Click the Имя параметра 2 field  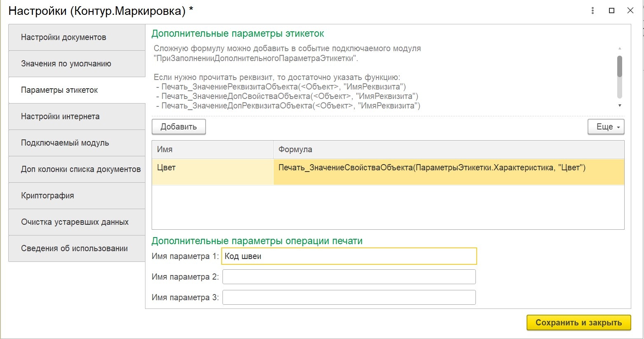point(349,277)
